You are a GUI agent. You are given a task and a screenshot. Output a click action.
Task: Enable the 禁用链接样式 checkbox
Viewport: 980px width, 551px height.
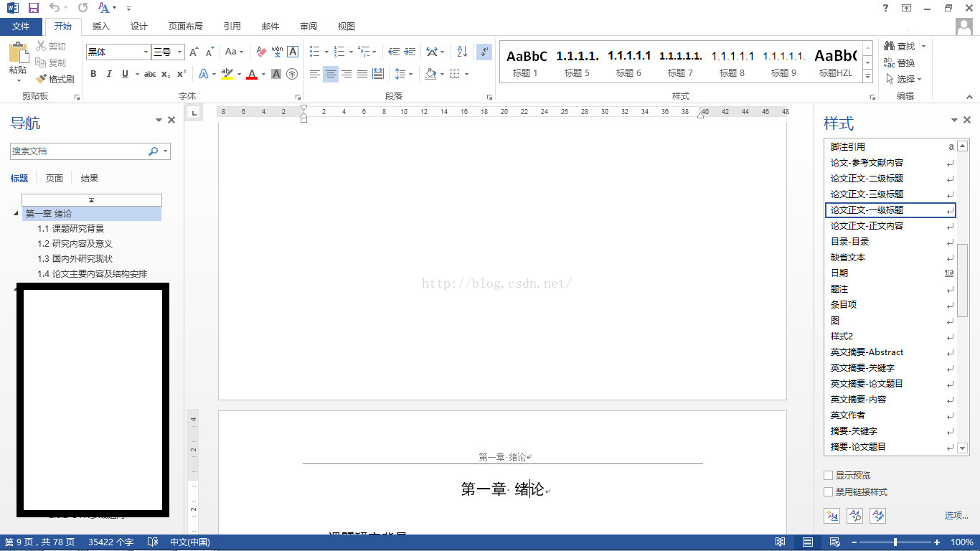[829, 492]
